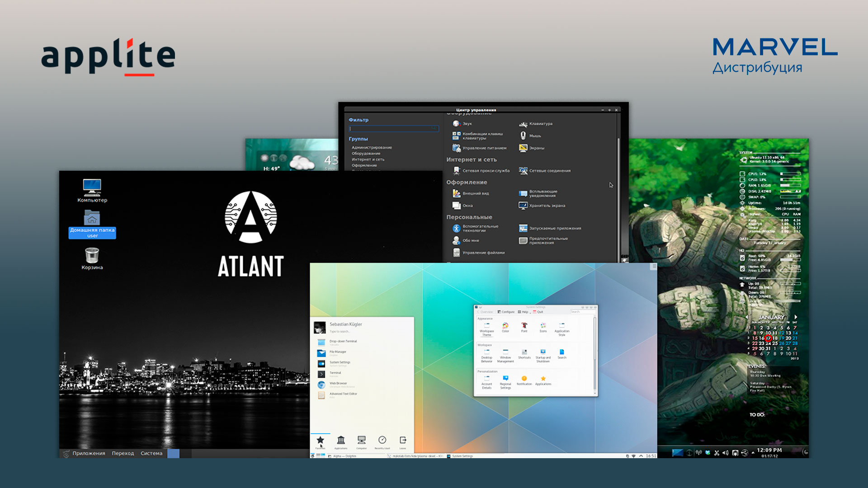Switch to Computer tab in launcher
This screenshot has width=868, height=488.
click(x=361, y=442)
